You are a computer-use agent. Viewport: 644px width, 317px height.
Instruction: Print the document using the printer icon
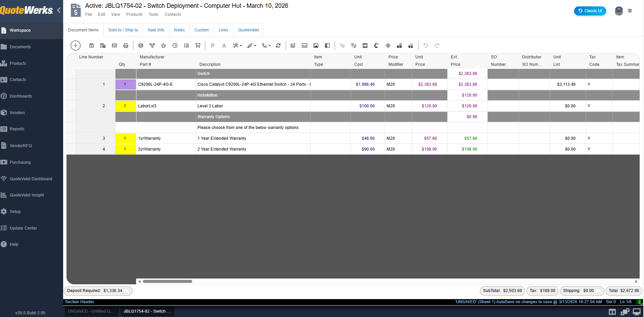coord(126,46)
